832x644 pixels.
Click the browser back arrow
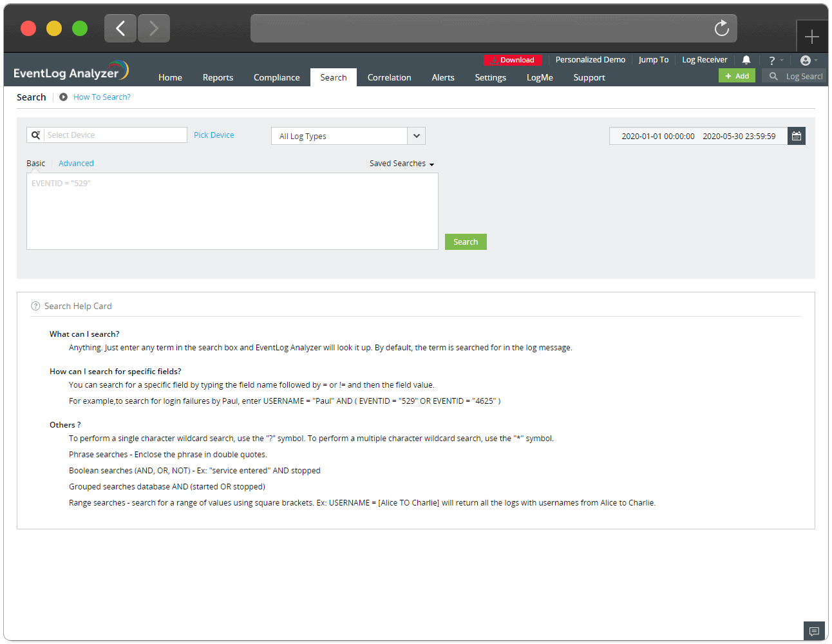point(120,28)
